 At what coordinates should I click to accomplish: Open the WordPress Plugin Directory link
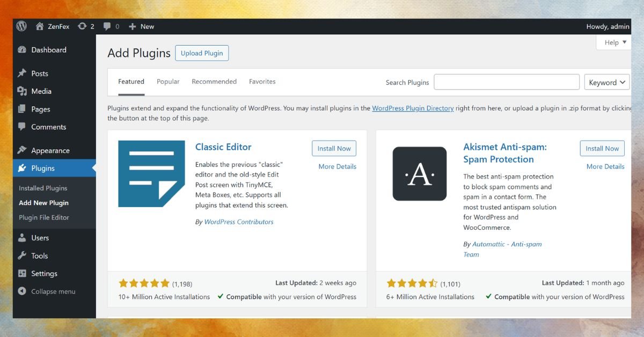(x=413, y=108)
